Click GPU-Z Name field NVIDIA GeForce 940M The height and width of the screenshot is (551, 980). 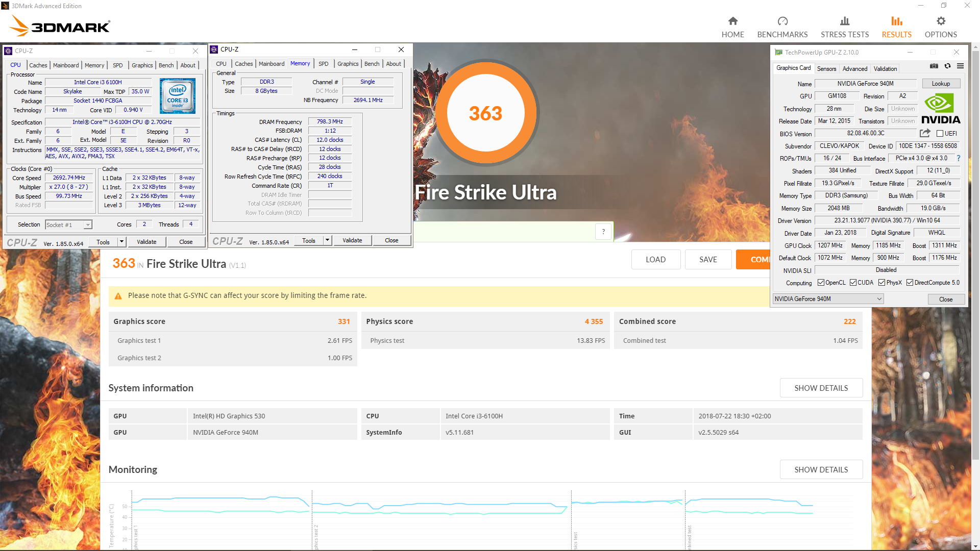click(x=865, y=84)
